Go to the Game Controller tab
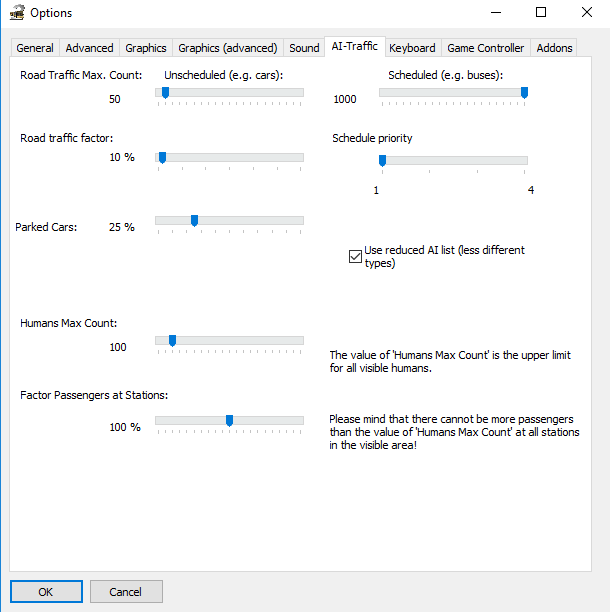 click(485, 48)
